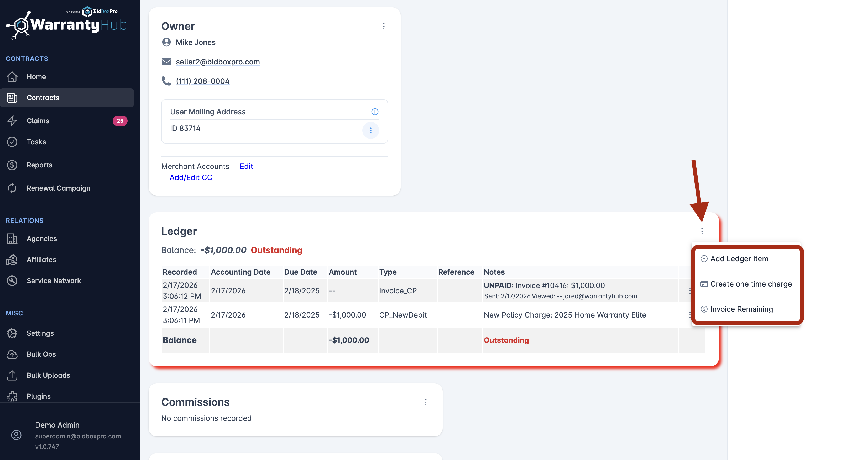868x460 pixels.
Task: Open Claims via the lightning bolt icon
Action: pyautogui.click(x=12, y=121)
